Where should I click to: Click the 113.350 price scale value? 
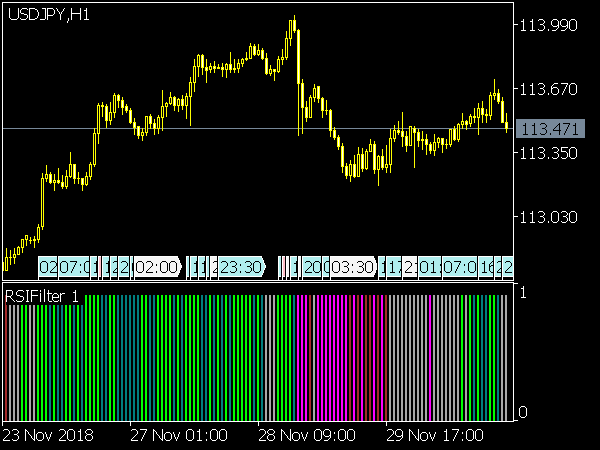[548, 153]
